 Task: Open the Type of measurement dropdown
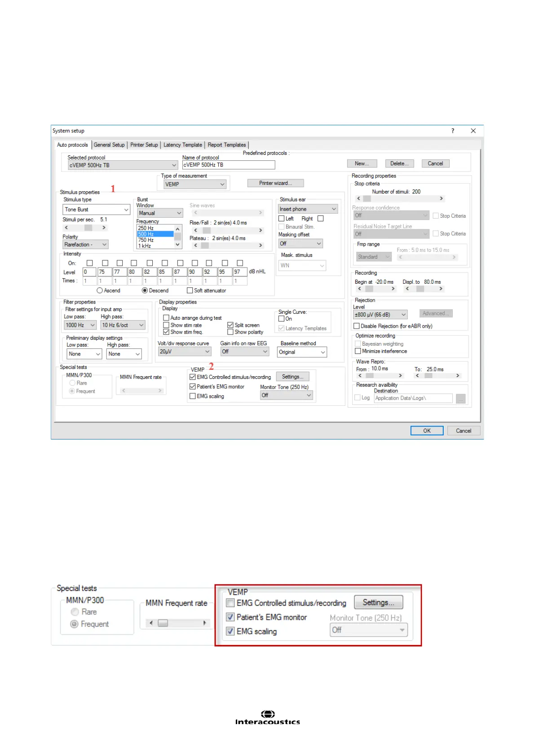195,184
